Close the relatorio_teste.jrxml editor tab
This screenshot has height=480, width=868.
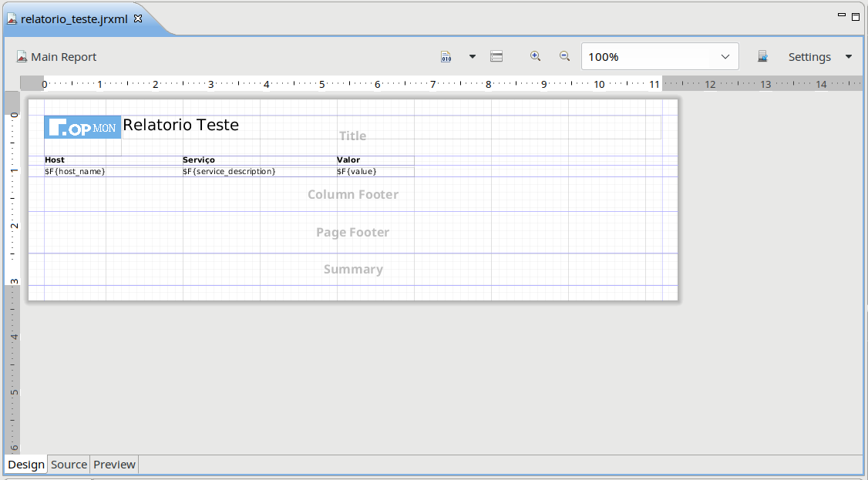(x=138, y=18)
